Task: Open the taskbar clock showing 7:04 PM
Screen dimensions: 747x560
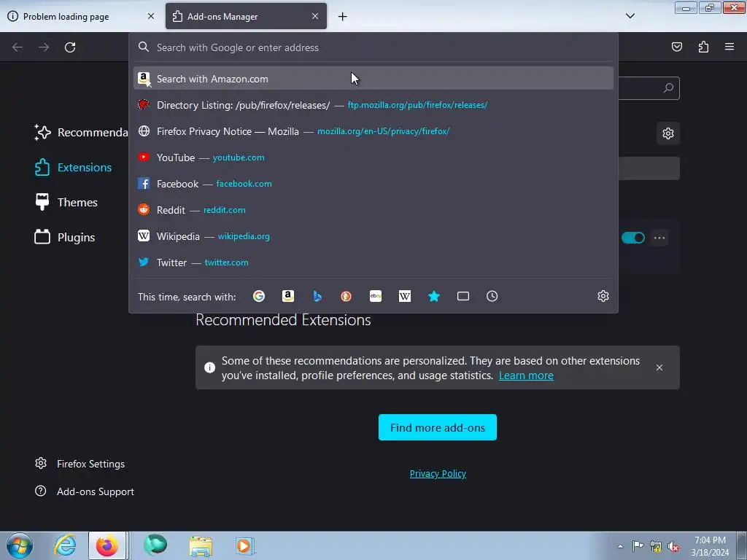Action: coord(710,546)
